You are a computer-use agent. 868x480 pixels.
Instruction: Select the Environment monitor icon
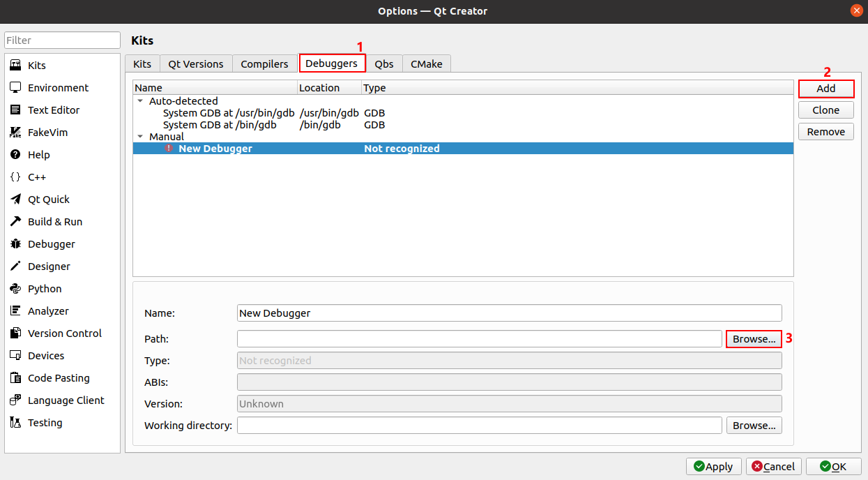[x=15, y=88]
